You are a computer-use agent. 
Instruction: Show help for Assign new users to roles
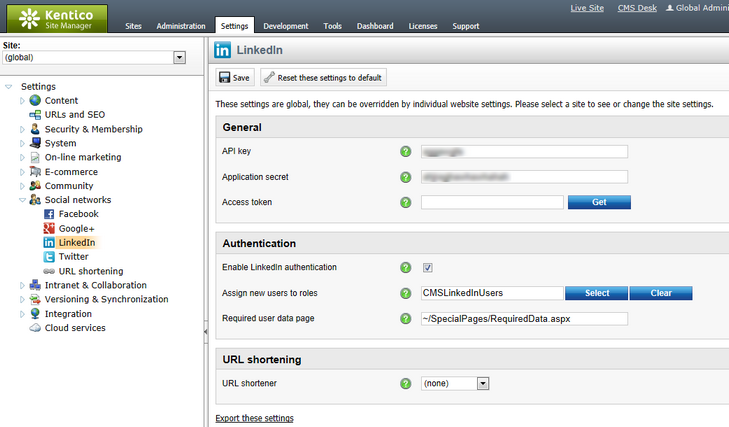click(405, 293)
